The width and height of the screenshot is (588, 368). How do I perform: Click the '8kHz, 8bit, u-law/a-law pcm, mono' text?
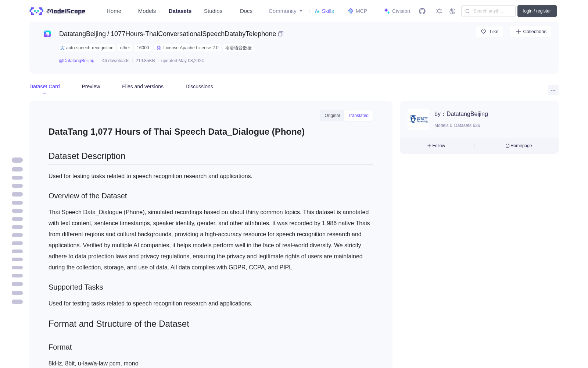(93, 364)
